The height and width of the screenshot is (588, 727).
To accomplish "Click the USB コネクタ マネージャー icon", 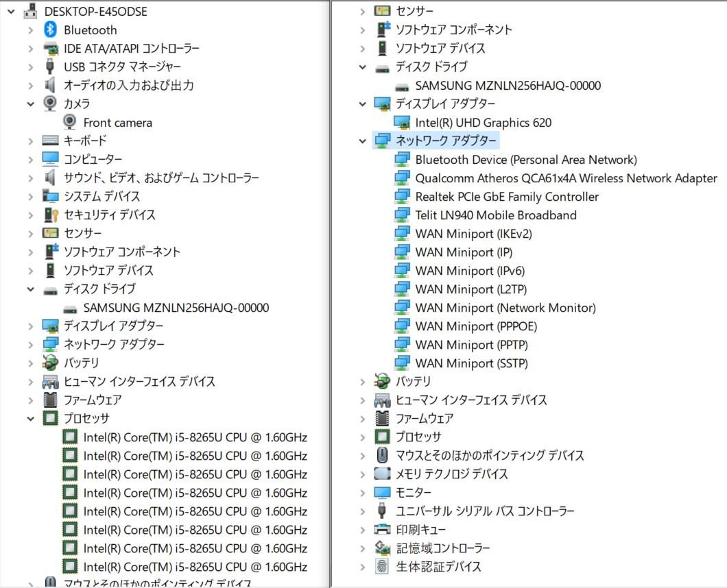I will pos(50,66).
